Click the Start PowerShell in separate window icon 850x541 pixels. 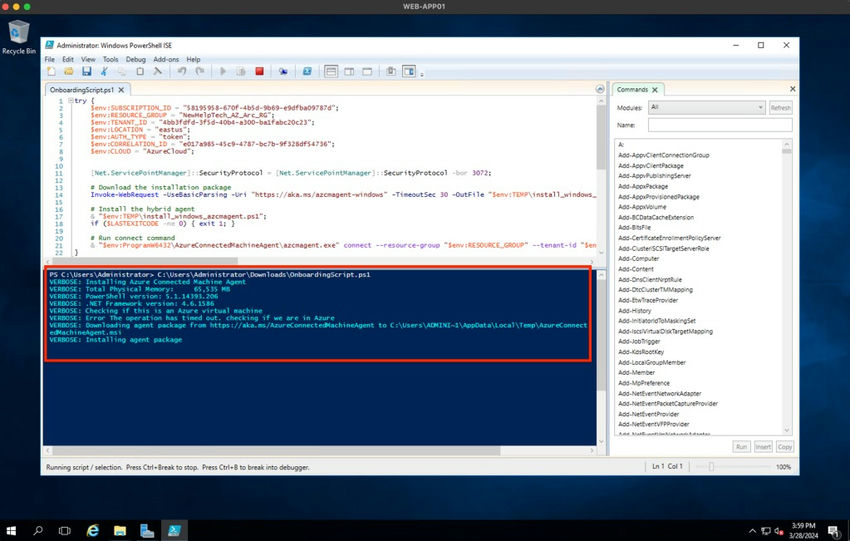307,71
